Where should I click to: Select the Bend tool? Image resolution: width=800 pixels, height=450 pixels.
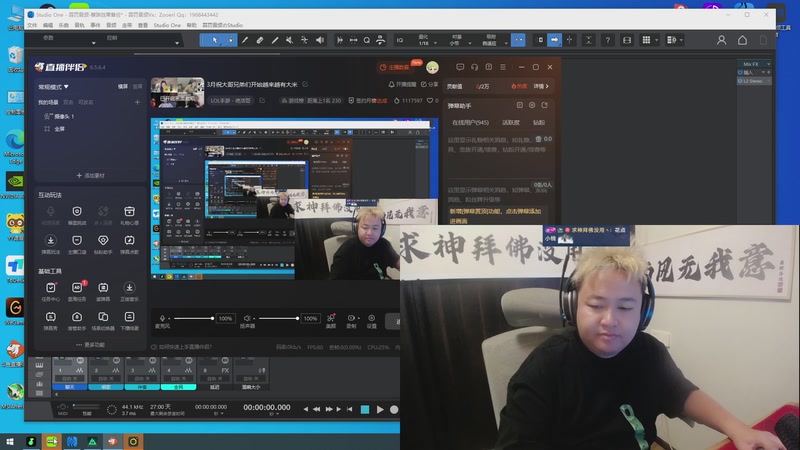pos(304,40)
